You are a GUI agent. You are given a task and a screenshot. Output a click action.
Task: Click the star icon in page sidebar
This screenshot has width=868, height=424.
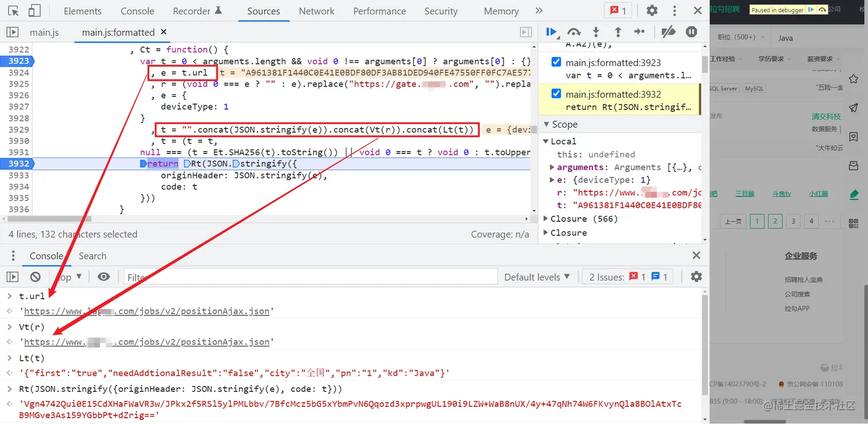(854, 79)
